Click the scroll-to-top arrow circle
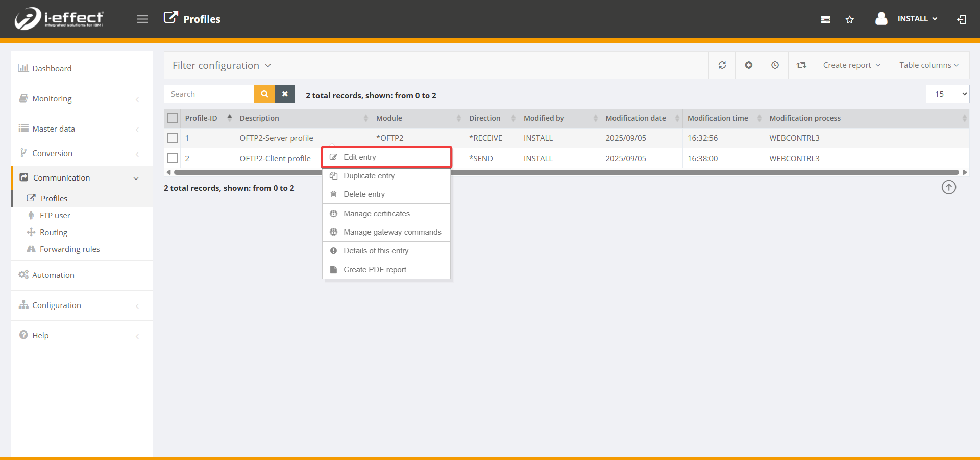This screenshot has width=980, height=460. coord(948,187)
